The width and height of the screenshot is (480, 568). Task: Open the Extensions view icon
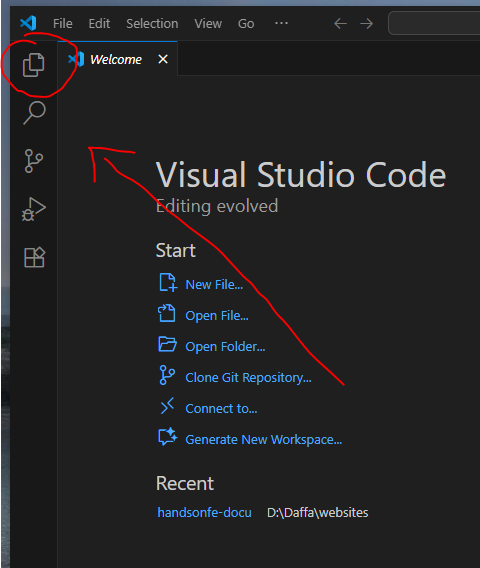34,257
